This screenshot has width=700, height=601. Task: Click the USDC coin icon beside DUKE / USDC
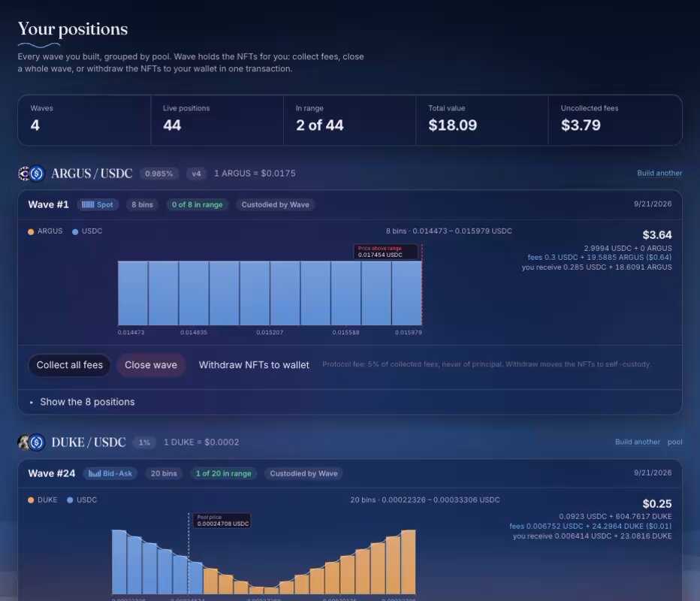(37, 442)
